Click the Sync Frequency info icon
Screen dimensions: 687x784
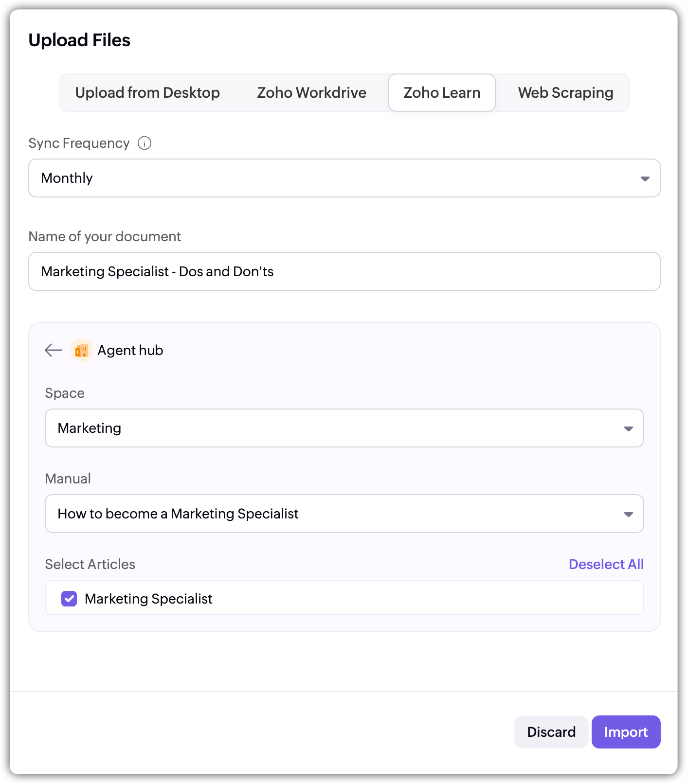(x=145, y=143)
